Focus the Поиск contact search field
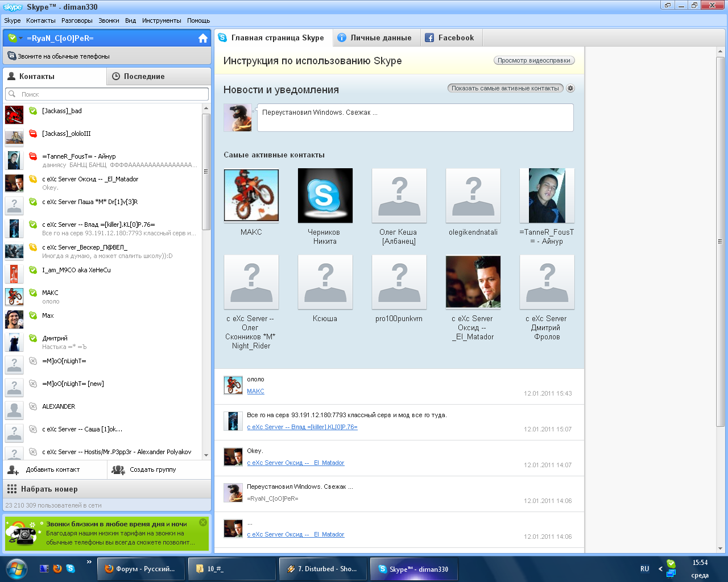 pos(107,94)
